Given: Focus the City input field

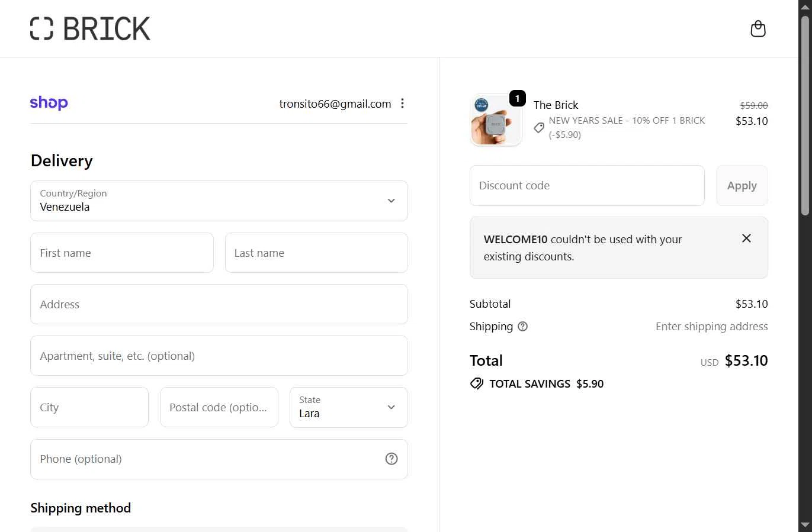Looking at the screenshot, I should pyautogui.click(x=89, y=407).
